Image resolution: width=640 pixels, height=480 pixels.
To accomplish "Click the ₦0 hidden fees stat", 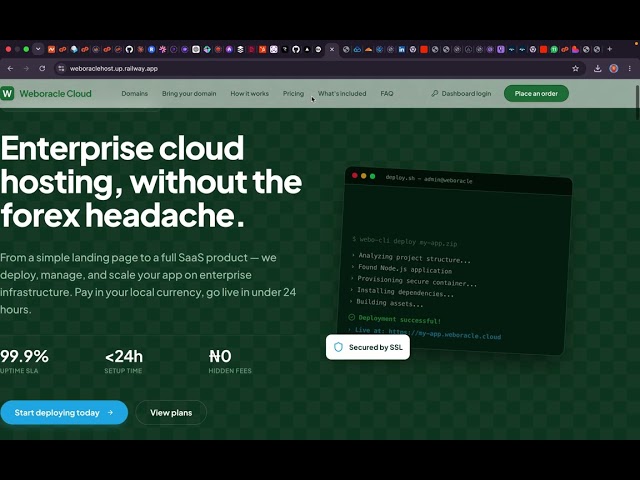I will 220,356.
